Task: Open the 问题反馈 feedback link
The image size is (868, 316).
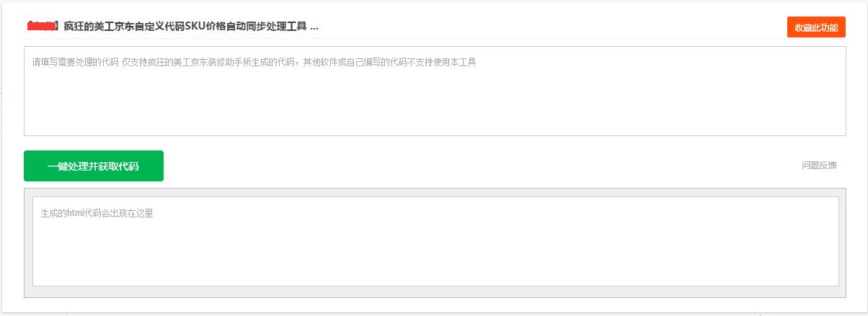Action: point(819,166)
